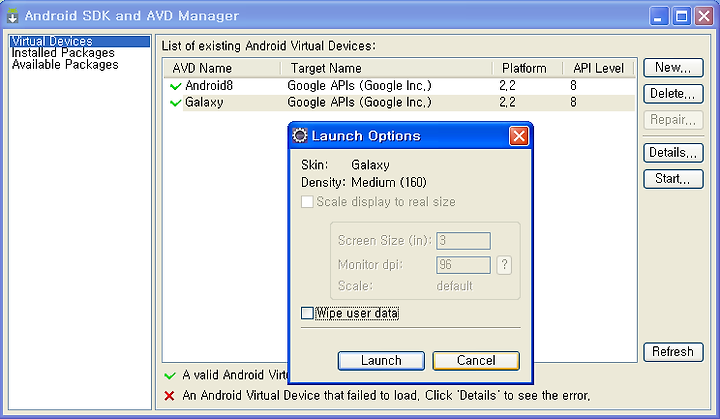Click the red X failed-to-load status icon

[x=169, y=396]
